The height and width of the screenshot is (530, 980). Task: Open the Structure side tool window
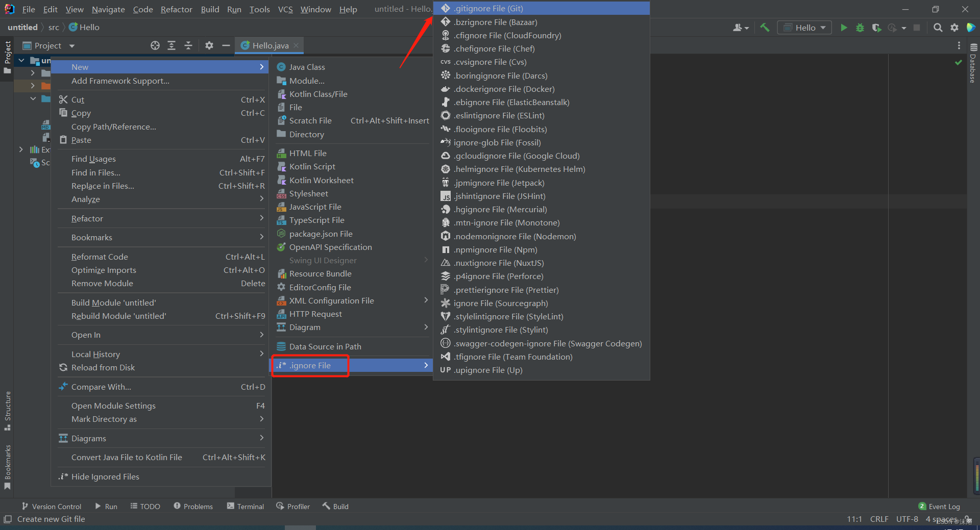pyautogui.click(x=7, y=411)
